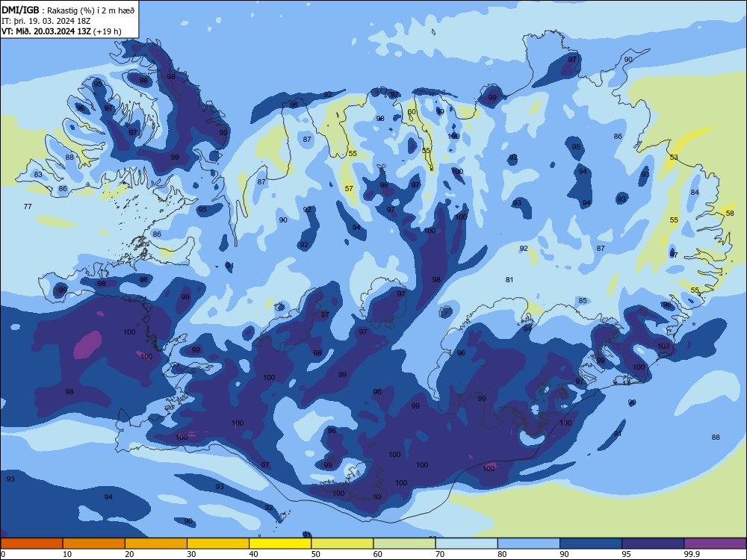Click the 'IT: þri. 19. 03. 2024 18Z' line
Screen dimensions: 747x560
point(46,21)
